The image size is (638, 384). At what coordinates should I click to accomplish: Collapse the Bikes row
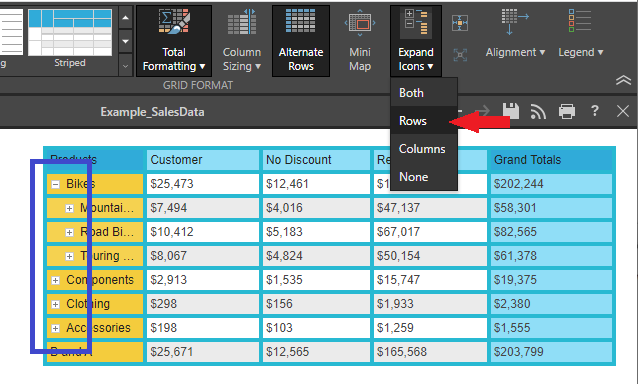pyautogui.click(x=56, y=185)
